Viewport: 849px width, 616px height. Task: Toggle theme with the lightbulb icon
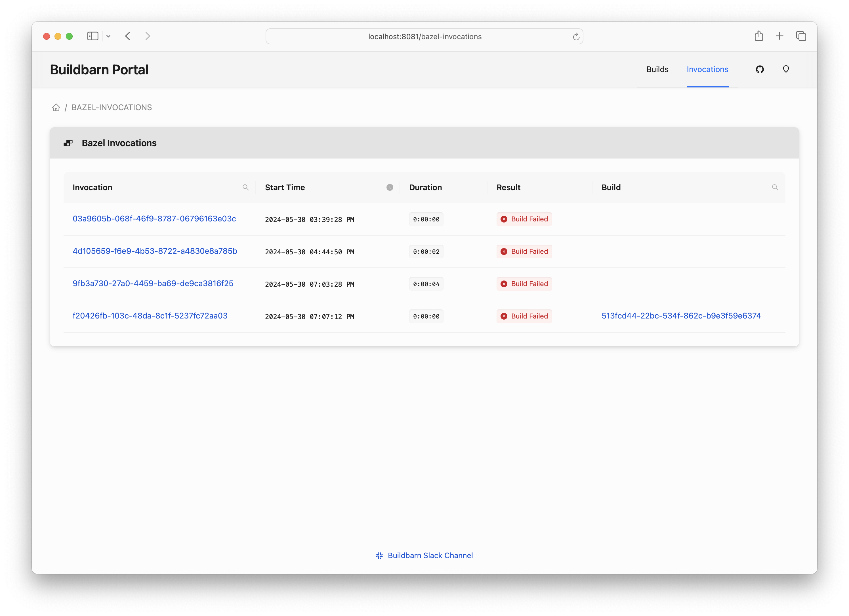coord(786,69)
